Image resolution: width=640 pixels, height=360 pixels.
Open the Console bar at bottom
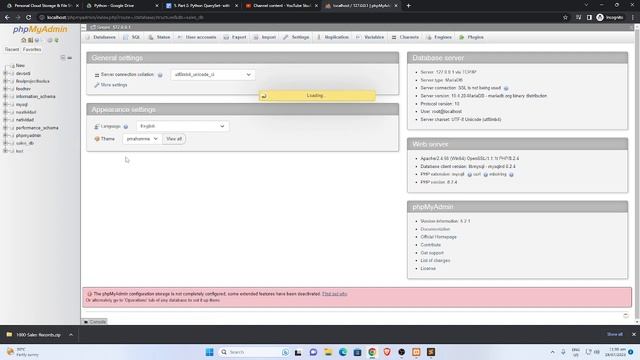pos(95,322)
